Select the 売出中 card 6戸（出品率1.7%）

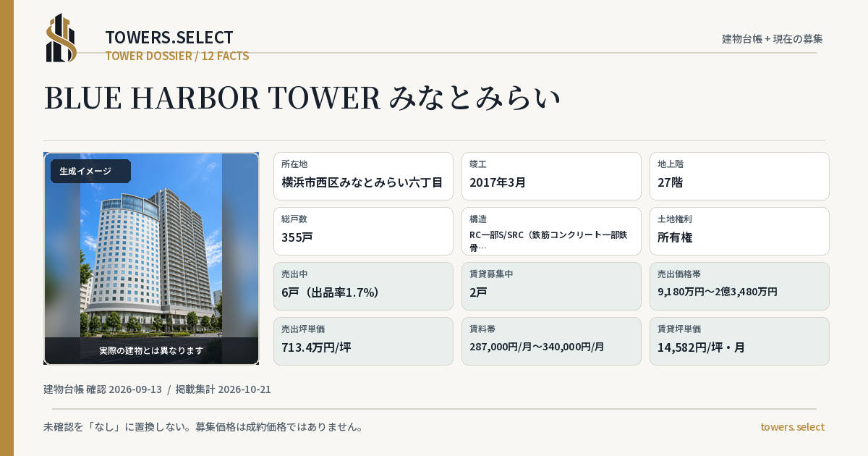tap(363, 286)
